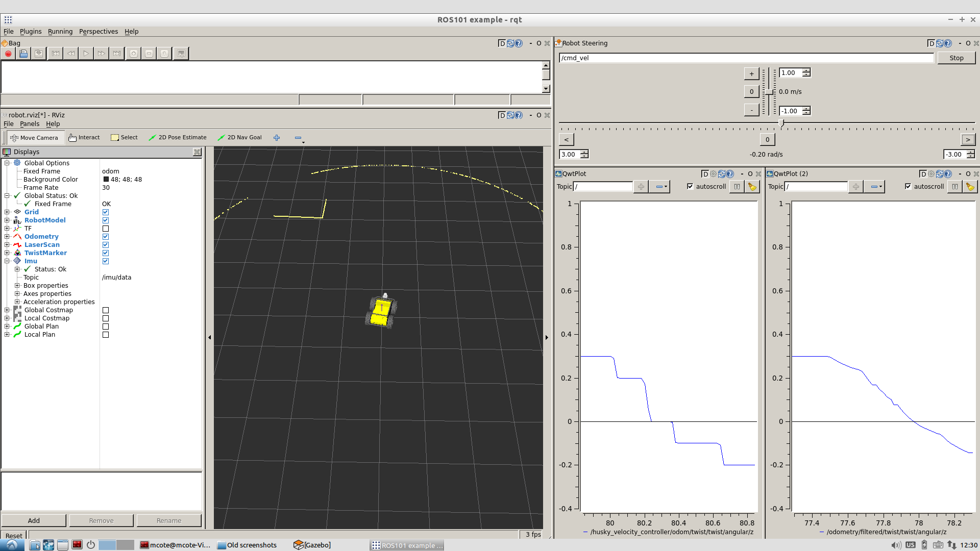Enable the TF display checkbox
This screenshot has height=551, width=980.
coord(106,229)
